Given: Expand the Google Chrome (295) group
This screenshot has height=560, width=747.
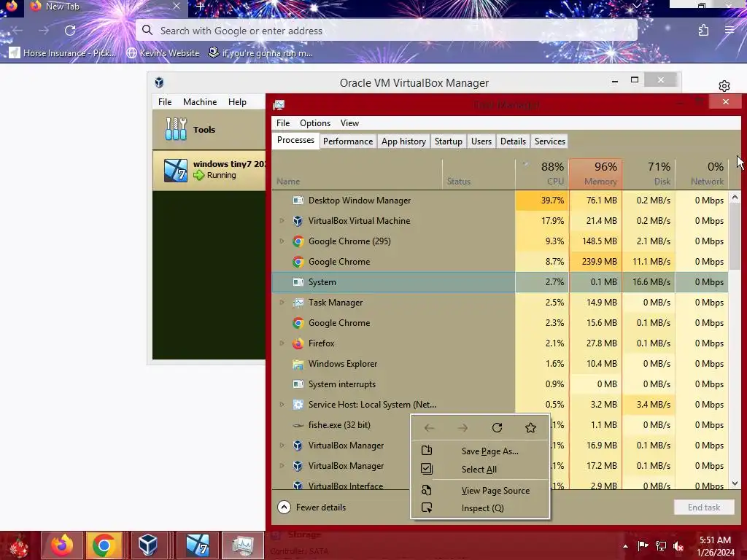Looking at the screenshot, I should click(282, 241).
